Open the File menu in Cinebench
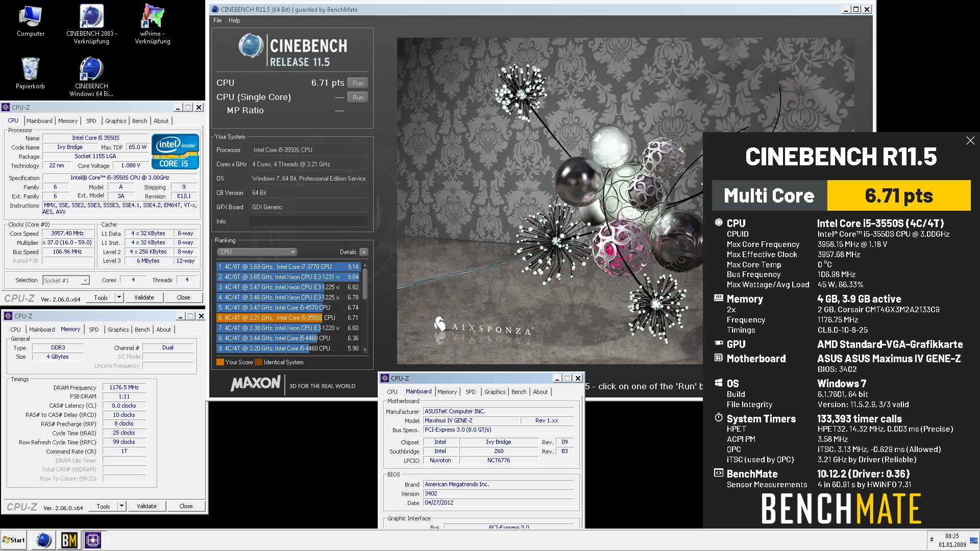This screenshot has width=980, height=551. [217, 20]
